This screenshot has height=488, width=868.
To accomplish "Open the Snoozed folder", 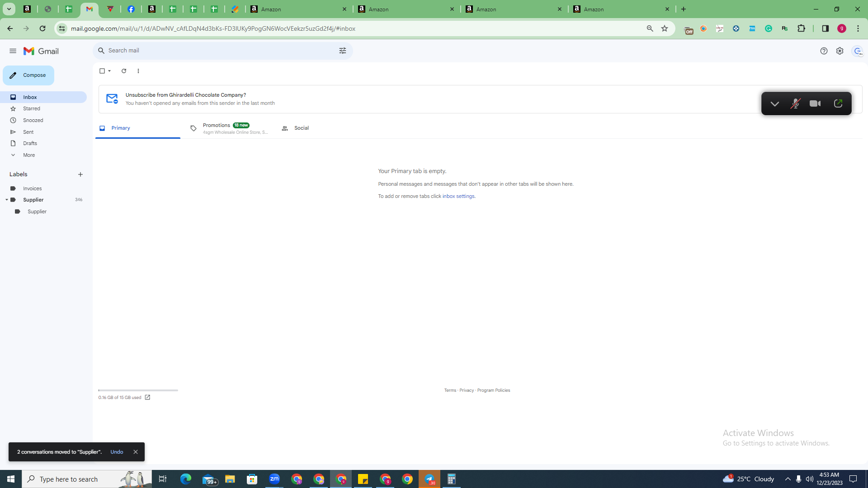I will coord(43,120).
